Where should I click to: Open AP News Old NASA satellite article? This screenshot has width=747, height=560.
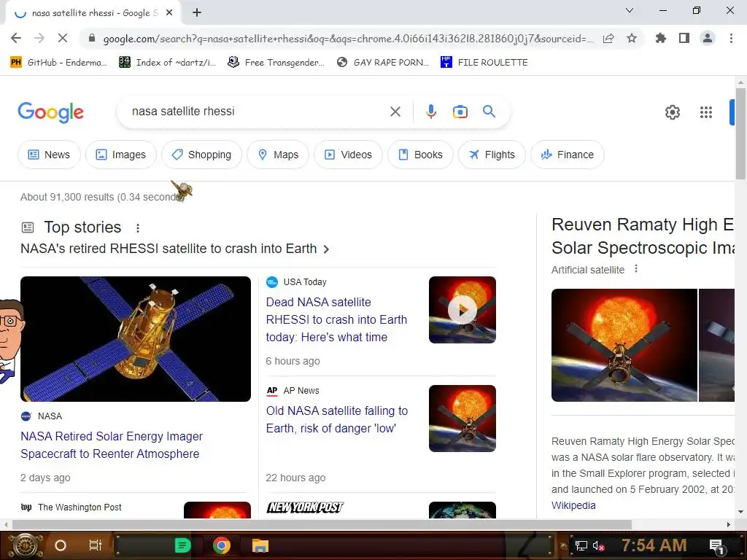click(337, 419)
